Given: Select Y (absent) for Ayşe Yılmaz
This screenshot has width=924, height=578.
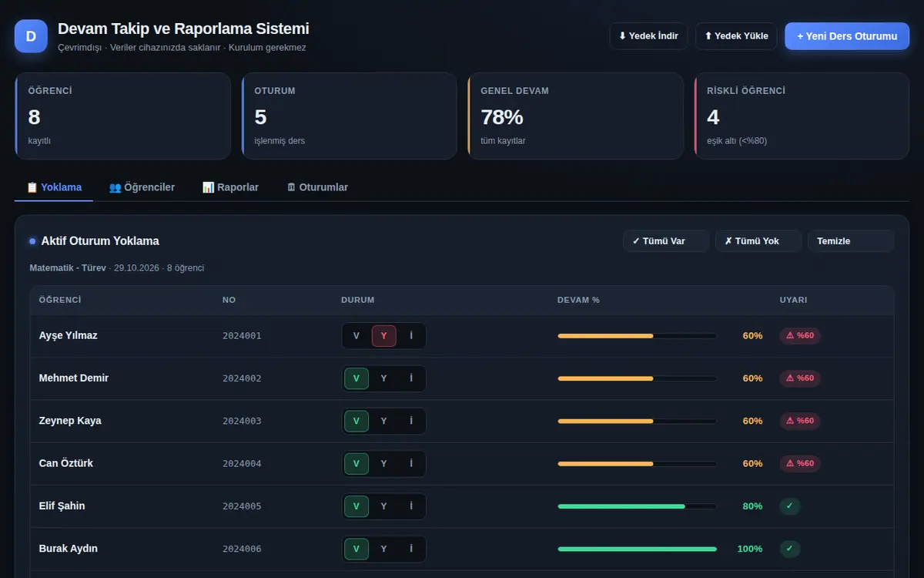Looking at the screenshot, I should coord(384,336).
